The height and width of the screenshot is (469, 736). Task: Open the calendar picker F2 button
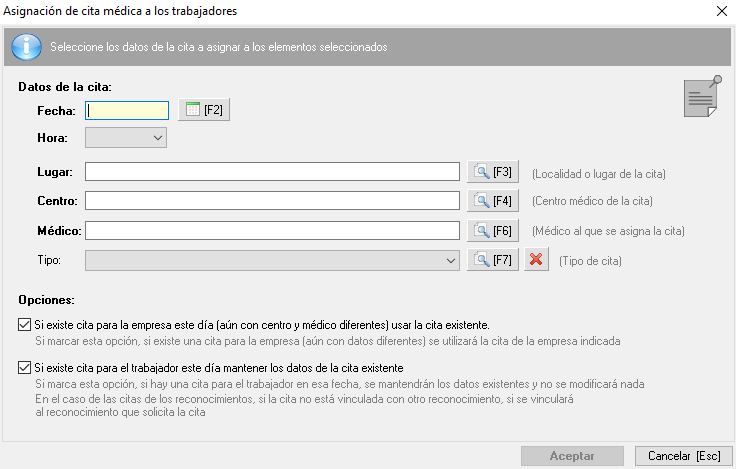click(x=204, y=110)
